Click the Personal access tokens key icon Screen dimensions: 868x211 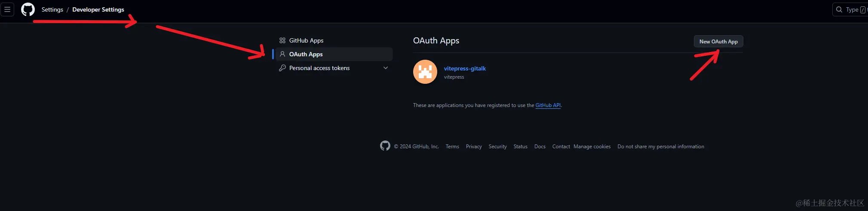pos(282,68)
